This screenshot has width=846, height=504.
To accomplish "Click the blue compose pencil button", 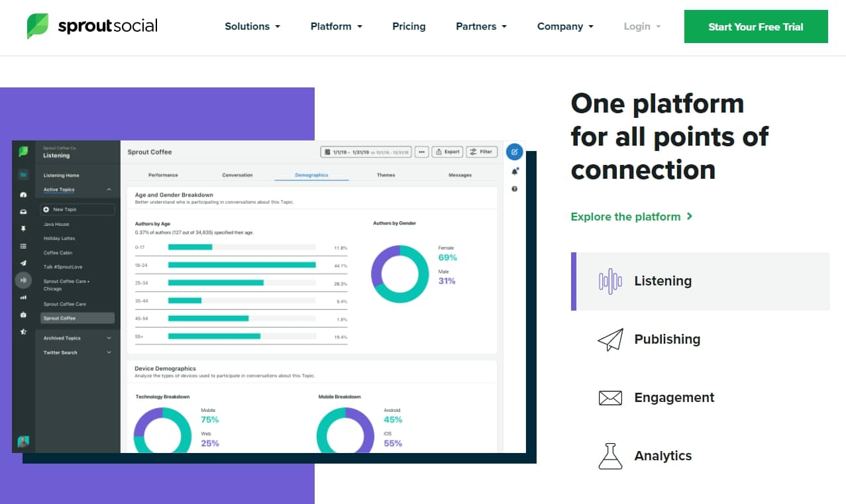I will [x=514, y=152].
